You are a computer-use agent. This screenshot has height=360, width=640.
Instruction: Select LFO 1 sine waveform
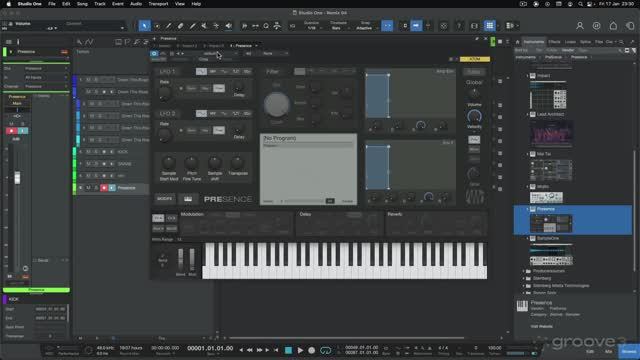coord(201,71)
